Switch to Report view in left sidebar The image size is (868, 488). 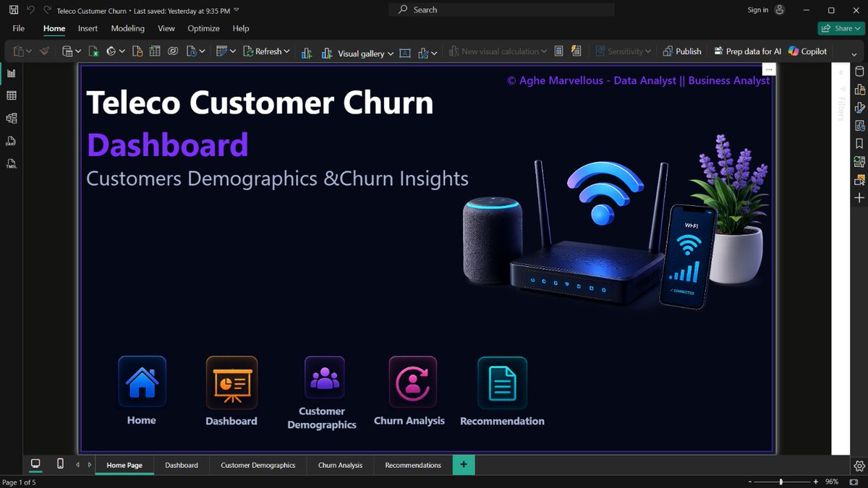12,73
